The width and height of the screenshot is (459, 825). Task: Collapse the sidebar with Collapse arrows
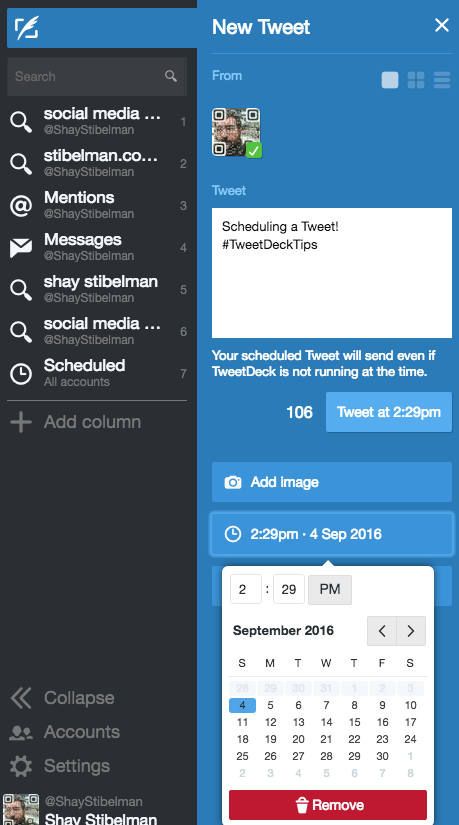click(x=21, y=698)
